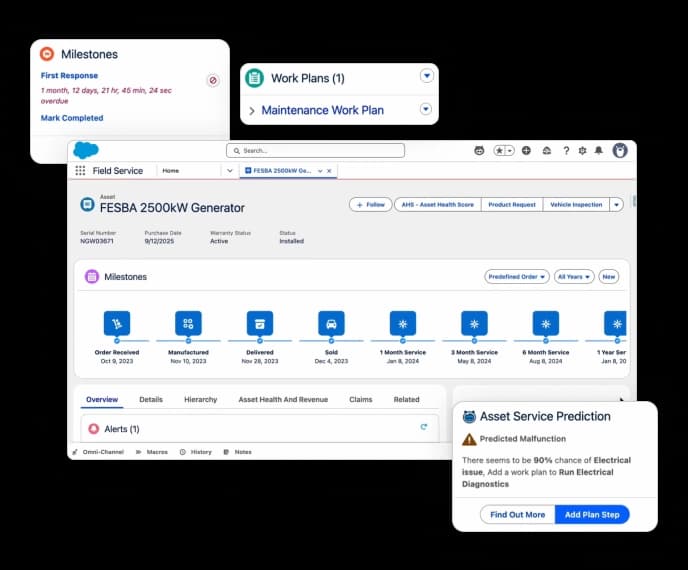Screen dimensions: 688x570
Task: Switch to Asset Health And Revenue tab
Action: coord(283,399)
